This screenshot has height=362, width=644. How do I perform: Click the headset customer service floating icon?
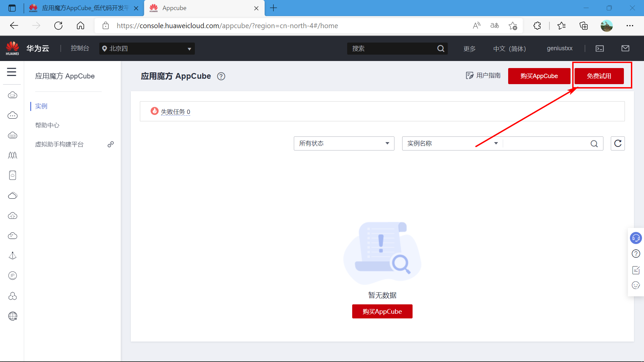[636, 238]
